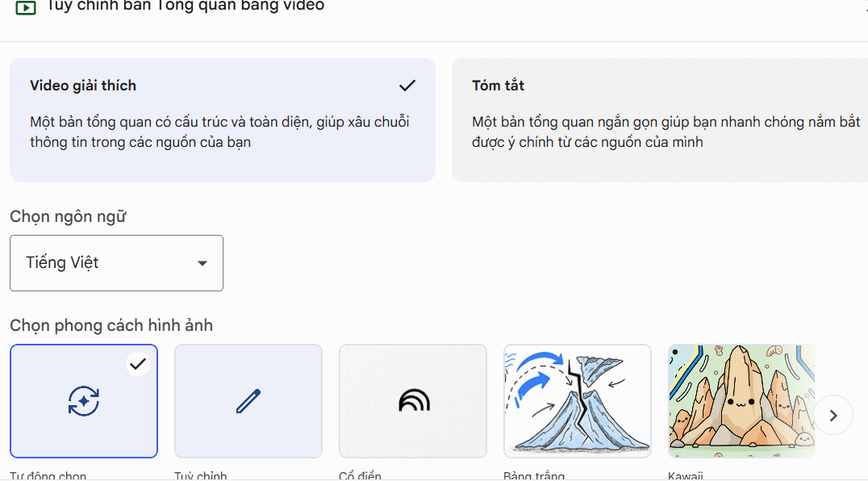Click the checkmark on the "Video giải thích" card
868x481 pixels.
pyautogui.click(x=407, y=85)
